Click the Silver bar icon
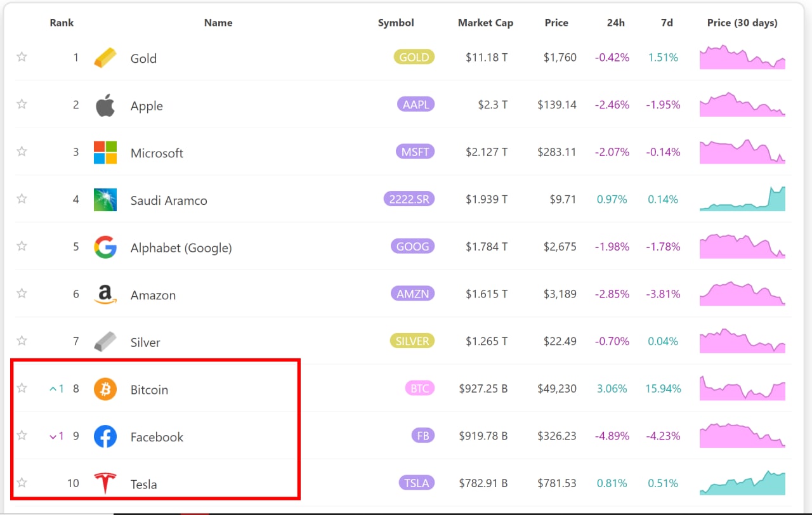 (105, 341)
